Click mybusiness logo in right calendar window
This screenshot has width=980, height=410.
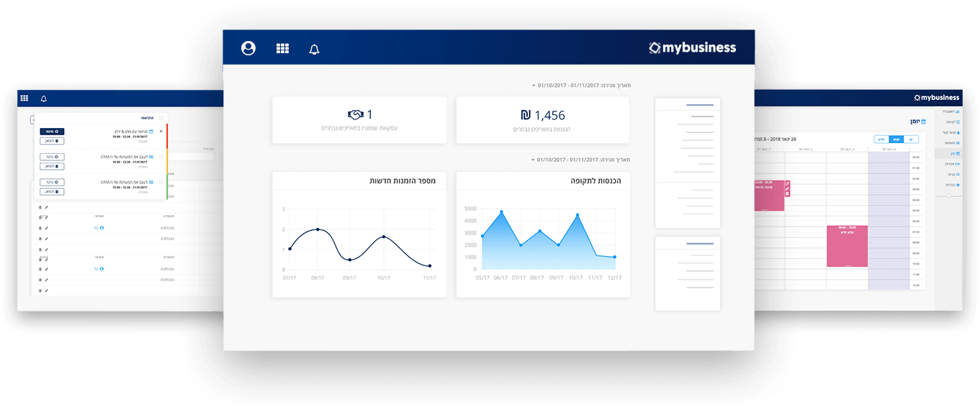(x=936, y=97)
